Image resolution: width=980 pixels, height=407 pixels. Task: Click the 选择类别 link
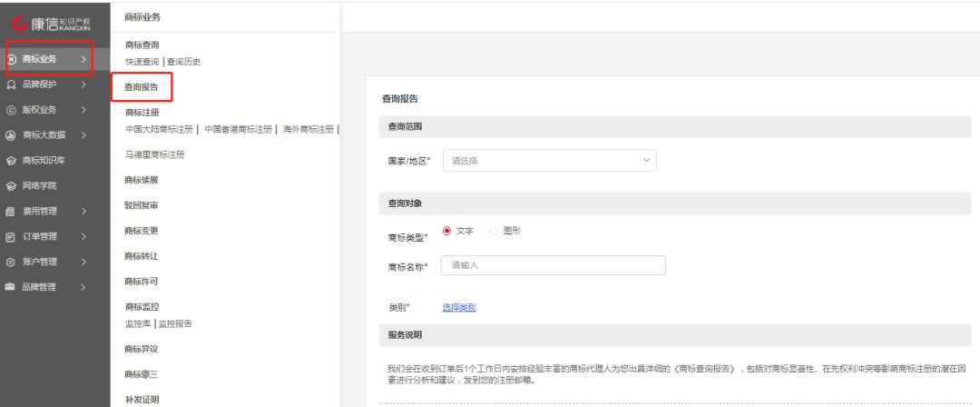tap(458, 307)
